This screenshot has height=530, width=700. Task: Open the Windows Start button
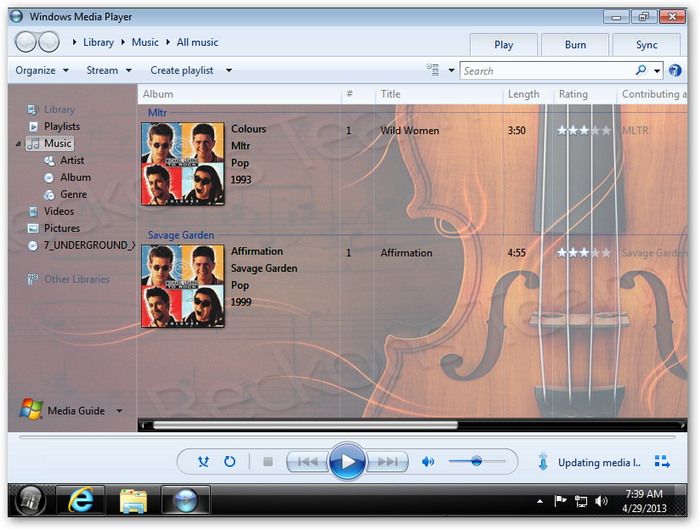click(x=30, y=500)
